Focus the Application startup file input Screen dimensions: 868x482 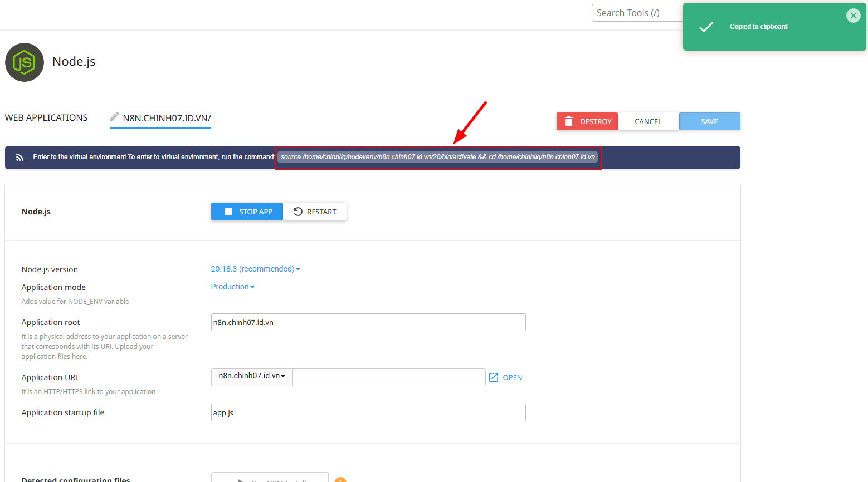coord(368,412)
